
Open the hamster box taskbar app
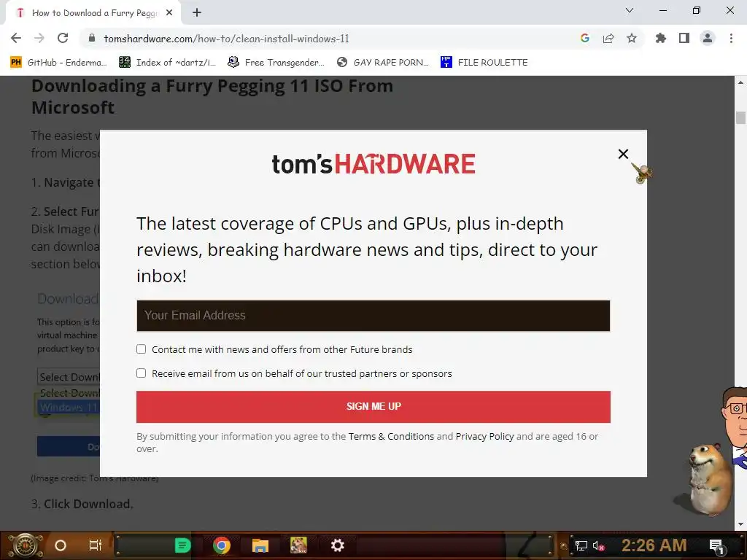pos(298,545)
